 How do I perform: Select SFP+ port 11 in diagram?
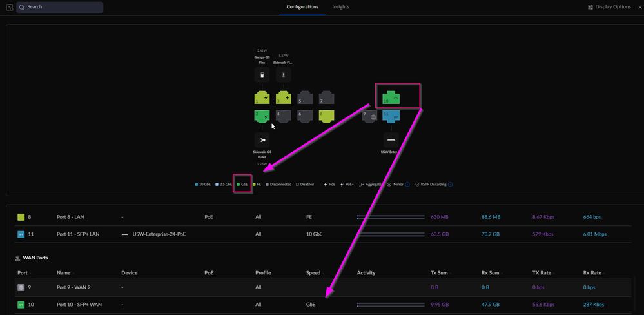pos(392,117)
